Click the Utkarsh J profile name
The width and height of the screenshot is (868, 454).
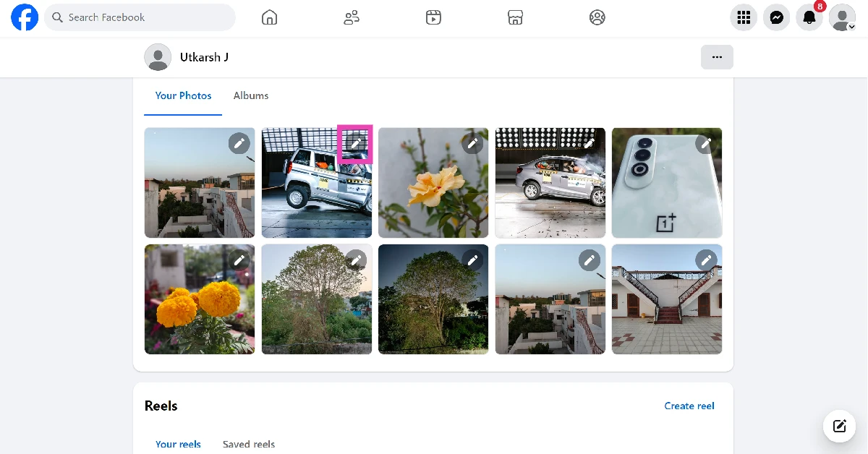205,57
